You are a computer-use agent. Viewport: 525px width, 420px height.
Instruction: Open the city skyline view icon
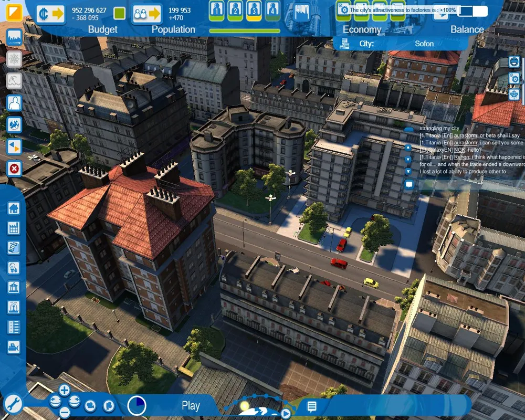click(14, 37)
